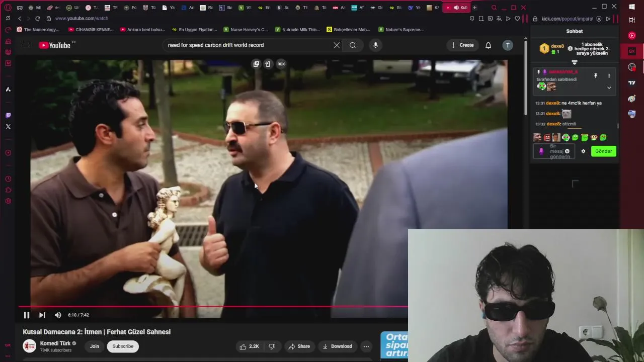Skip to next video
The width and height of the screenshot is (644, 362).
click(x=42, y=315)
